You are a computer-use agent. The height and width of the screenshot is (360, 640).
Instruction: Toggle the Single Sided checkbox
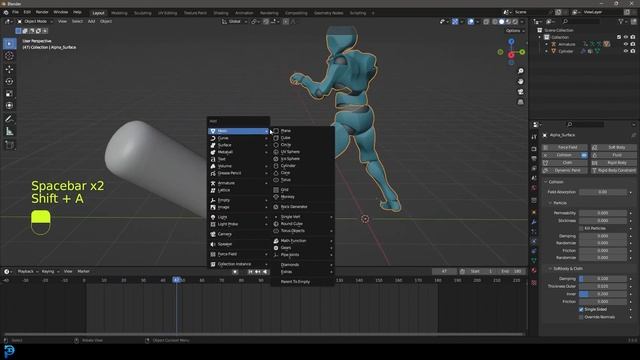click(x=581, y=309)
